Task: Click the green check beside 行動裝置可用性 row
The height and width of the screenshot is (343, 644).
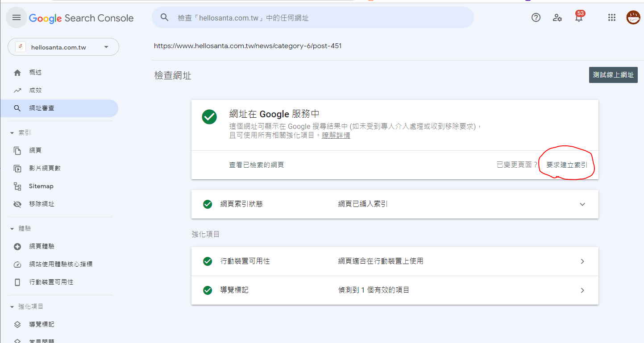Action: (208, 261)
